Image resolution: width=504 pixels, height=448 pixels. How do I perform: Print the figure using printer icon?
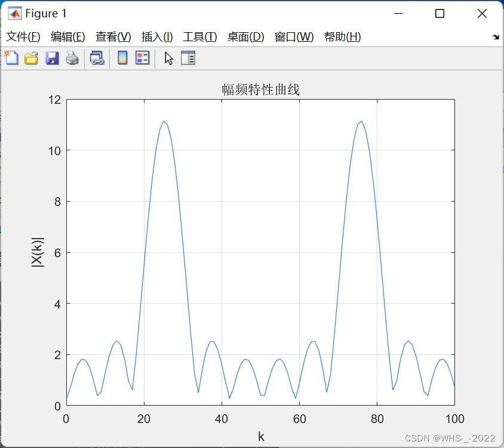pos(72,58)
